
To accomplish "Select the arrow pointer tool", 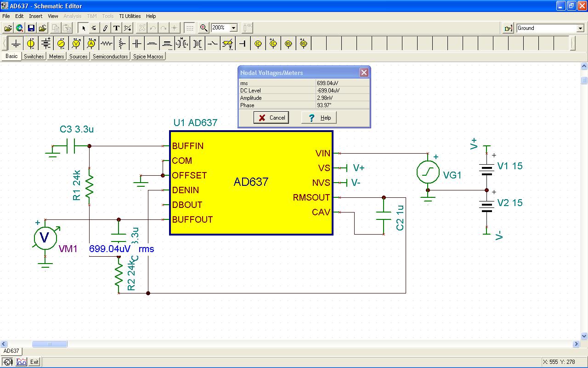I will click(x=83, y=28).
